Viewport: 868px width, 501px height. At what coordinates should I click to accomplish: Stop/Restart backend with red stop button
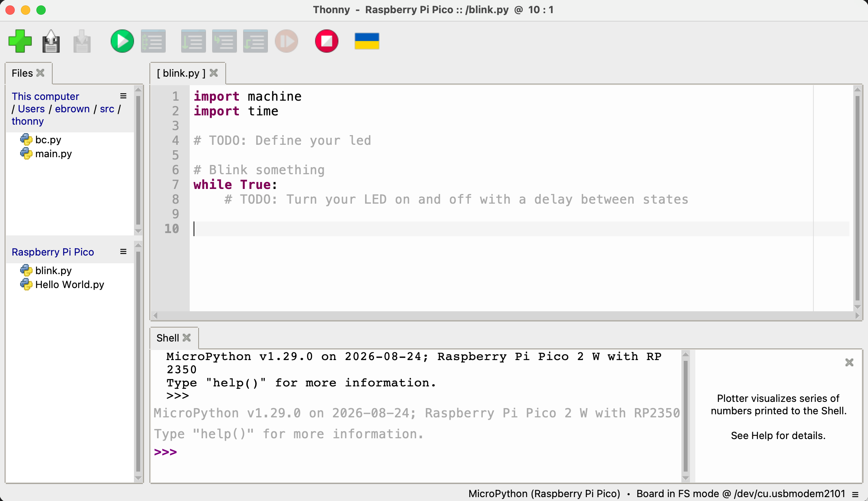[327, 41]
